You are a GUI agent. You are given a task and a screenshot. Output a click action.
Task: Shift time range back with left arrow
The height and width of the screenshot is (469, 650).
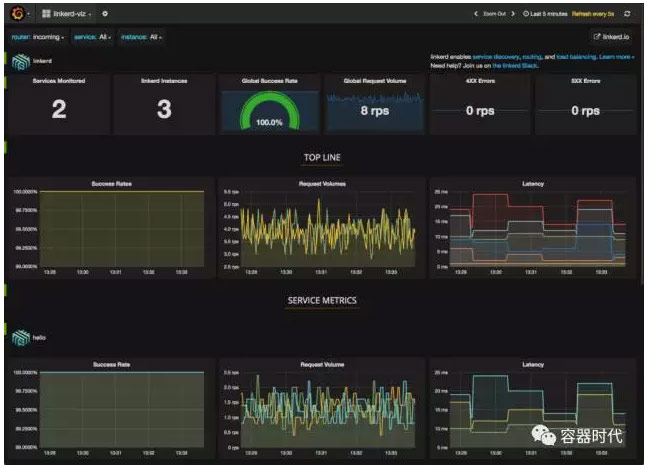pos(476,14)
